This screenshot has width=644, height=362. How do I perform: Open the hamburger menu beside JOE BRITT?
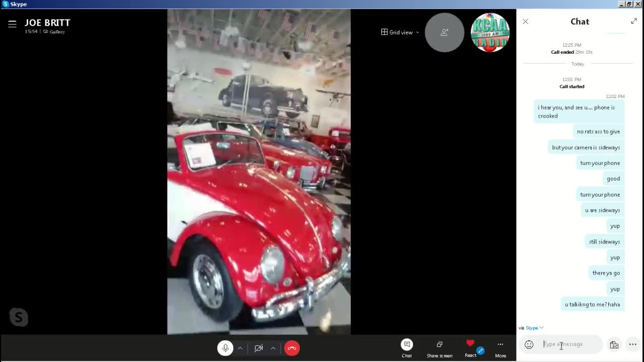click(13, 24)
